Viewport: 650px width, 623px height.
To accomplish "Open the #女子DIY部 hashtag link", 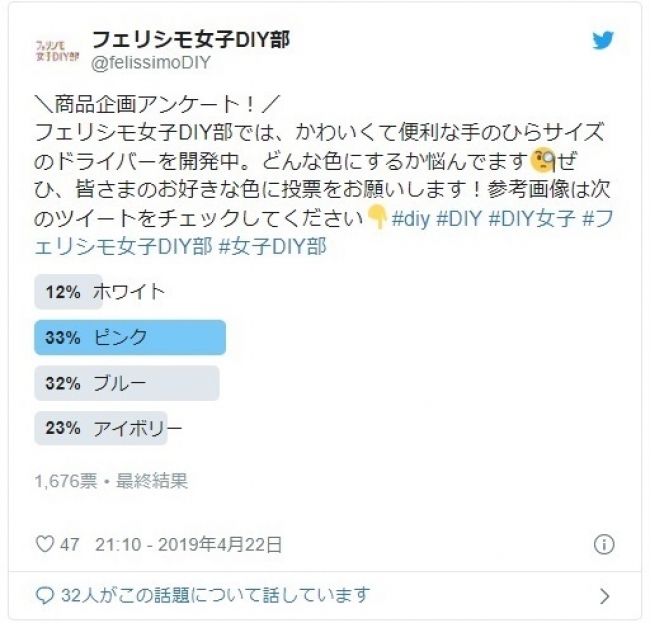I will point(272,246).
